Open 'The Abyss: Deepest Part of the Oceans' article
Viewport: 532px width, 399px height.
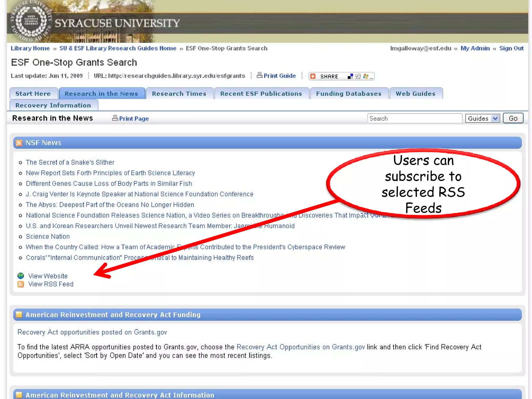tap(110, 205)
